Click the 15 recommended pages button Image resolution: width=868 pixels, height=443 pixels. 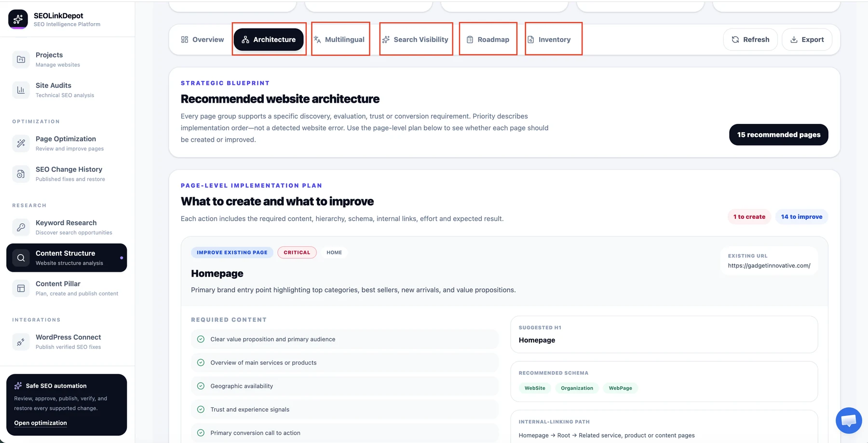point(779,134)
